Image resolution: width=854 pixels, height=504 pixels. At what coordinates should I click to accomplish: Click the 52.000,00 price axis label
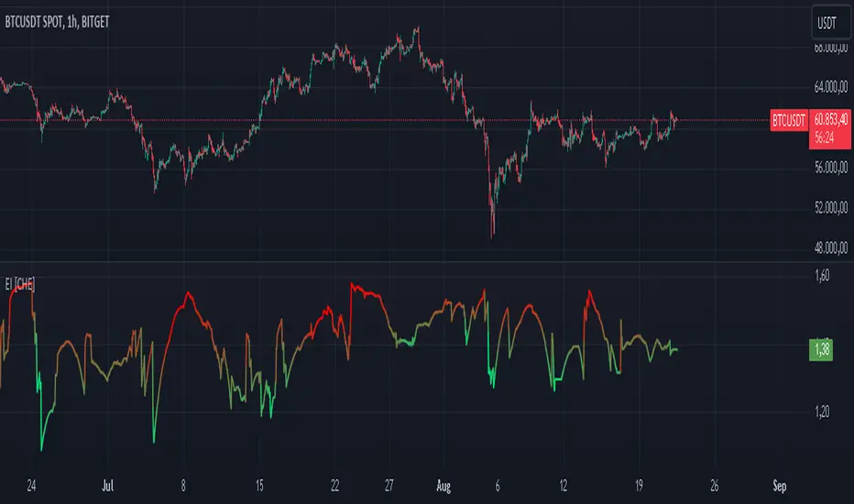pyautogui.click(x=830, y=208)
